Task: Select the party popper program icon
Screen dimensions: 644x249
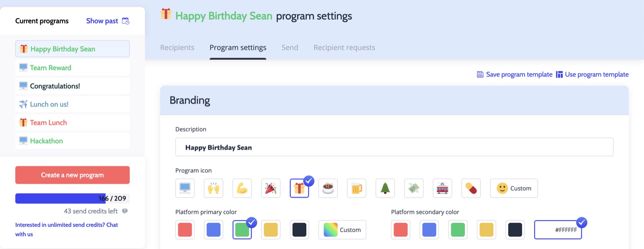Action: (x=271, y=188)
